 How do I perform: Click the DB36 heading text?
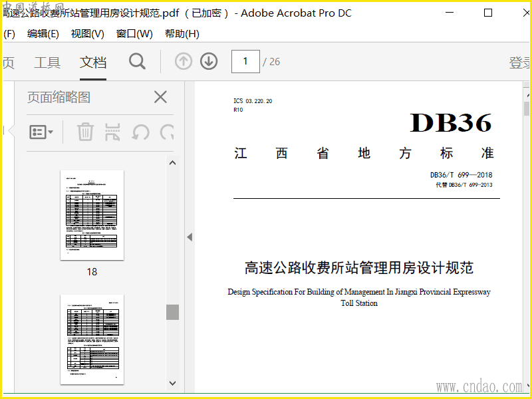pyautogui.click(x=451, y=122)
